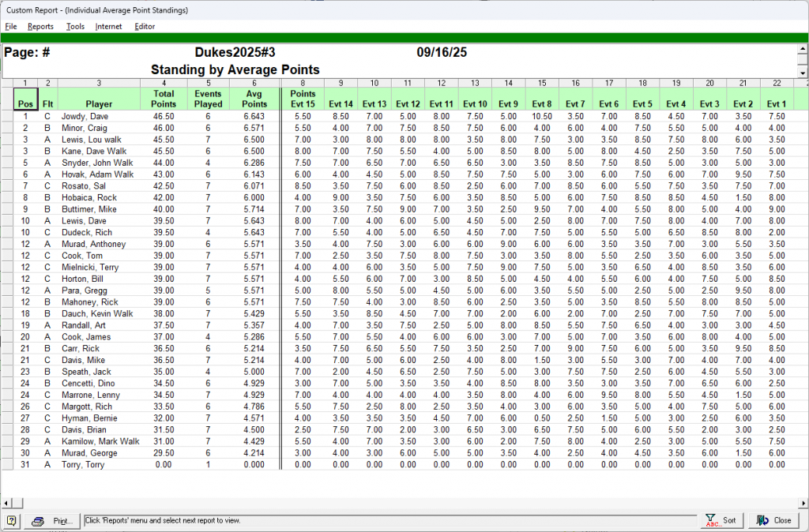Select the Player column header

click(x=99, y=103)
